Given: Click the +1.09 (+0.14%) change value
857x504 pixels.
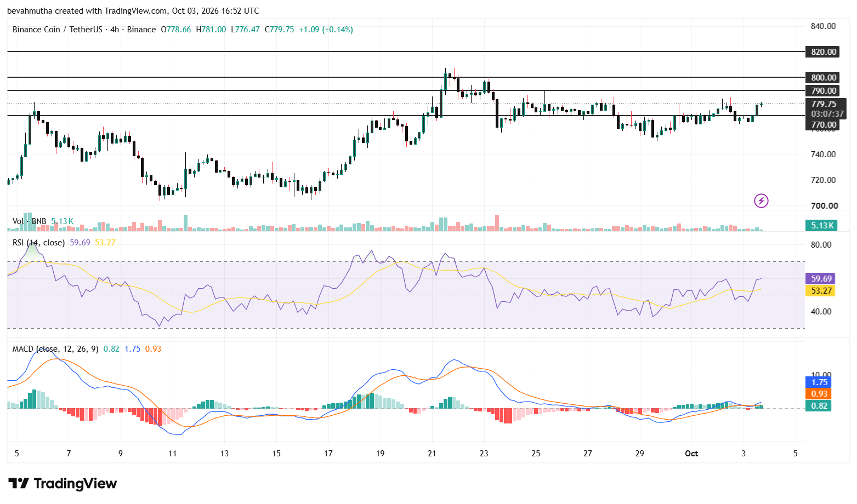Looking at the screenshot, I should pyautogui.click(x=326, y=30).
